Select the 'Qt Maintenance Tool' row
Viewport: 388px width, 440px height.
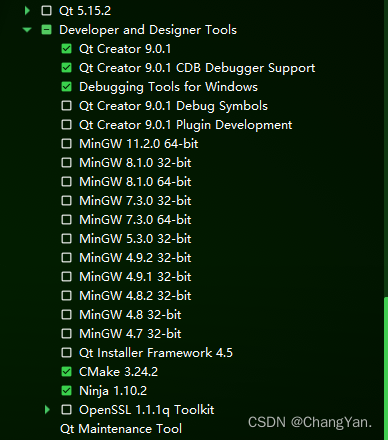(121, 429)
